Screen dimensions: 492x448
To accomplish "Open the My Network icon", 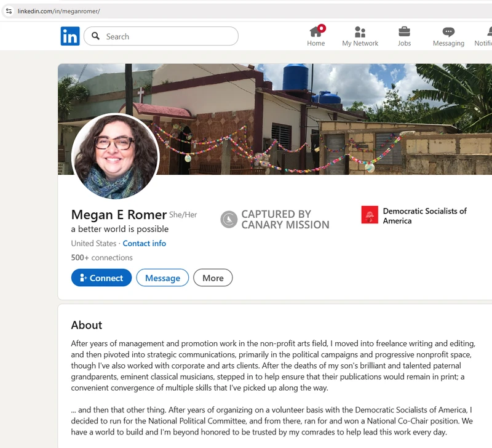I will pos(360,32).
